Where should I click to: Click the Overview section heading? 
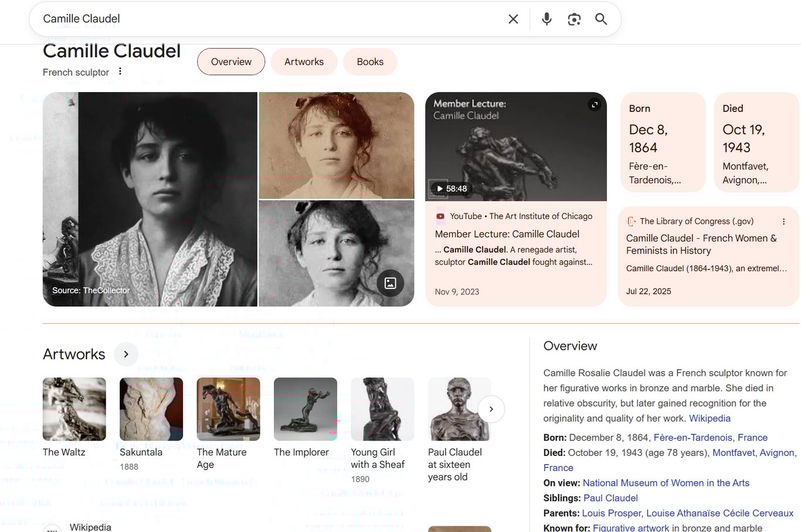click(570, 346)
